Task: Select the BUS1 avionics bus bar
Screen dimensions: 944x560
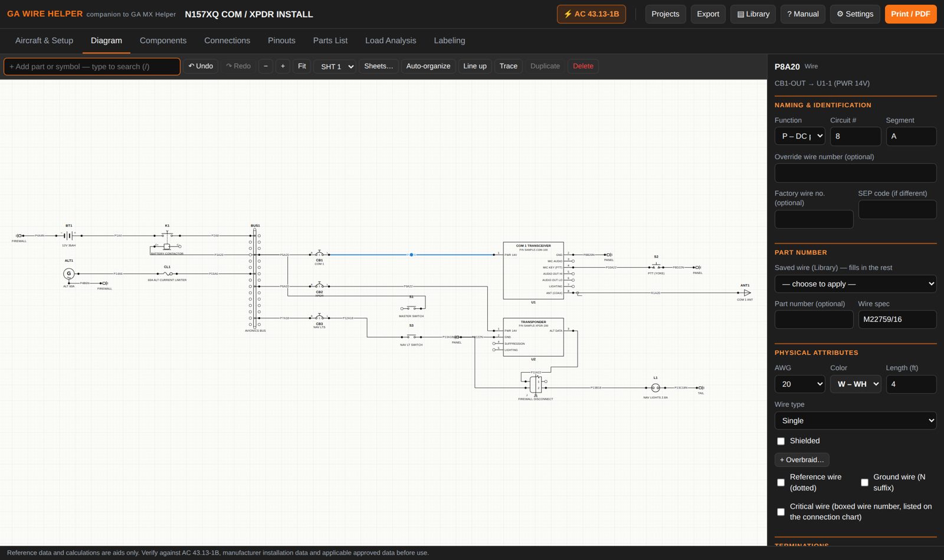Action: coord(255,277)
